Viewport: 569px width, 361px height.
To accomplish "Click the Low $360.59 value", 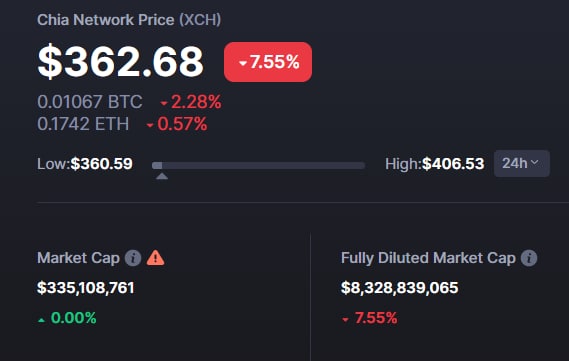I will pyautogui.click(x=85, y=164).
